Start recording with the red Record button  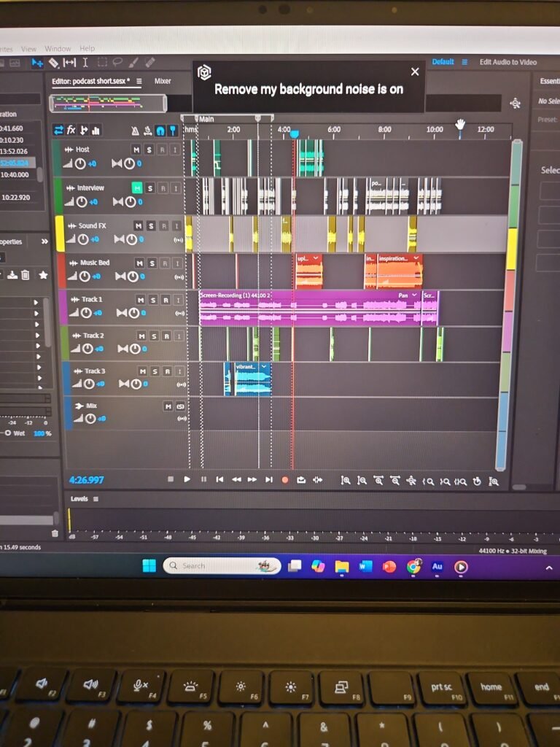285,480
